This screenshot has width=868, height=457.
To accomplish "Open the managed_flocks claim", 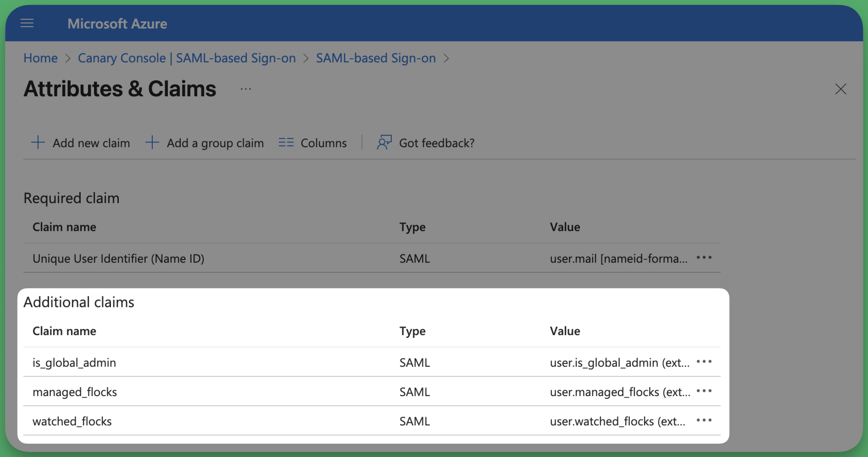I will (x=75, y=392).
